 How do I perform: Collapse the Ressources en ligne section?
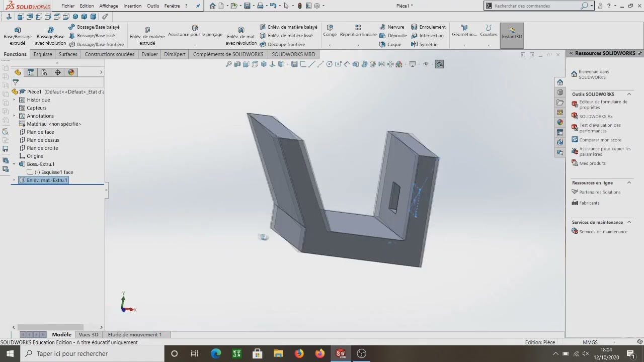pos(629,183)
